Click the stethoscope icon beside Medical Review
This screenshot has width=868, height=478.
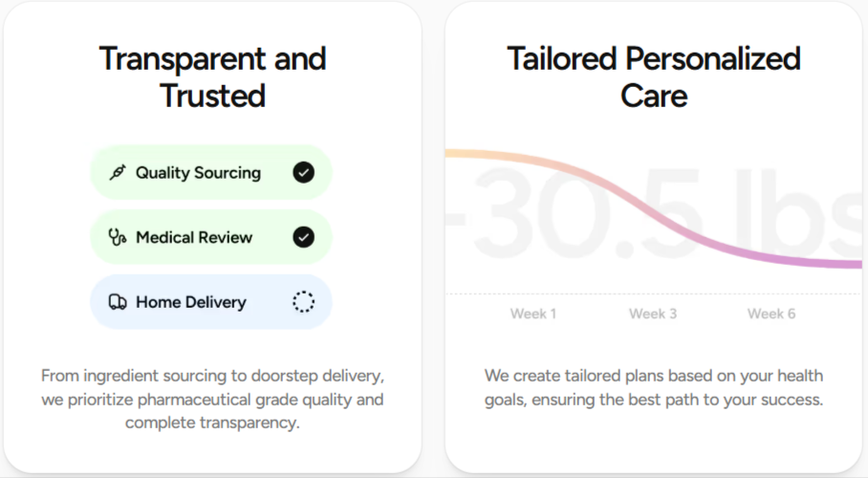point(118,237)
